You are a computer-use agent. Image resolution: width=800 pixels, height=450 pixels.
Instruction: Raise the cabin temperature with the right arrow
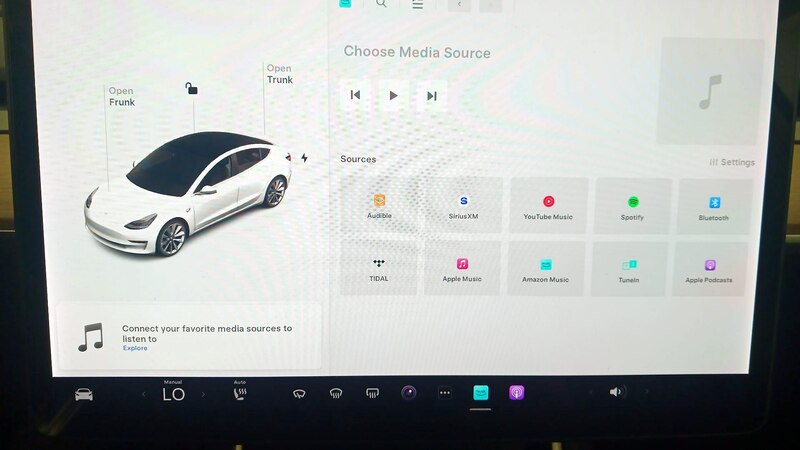click(203, 394)
